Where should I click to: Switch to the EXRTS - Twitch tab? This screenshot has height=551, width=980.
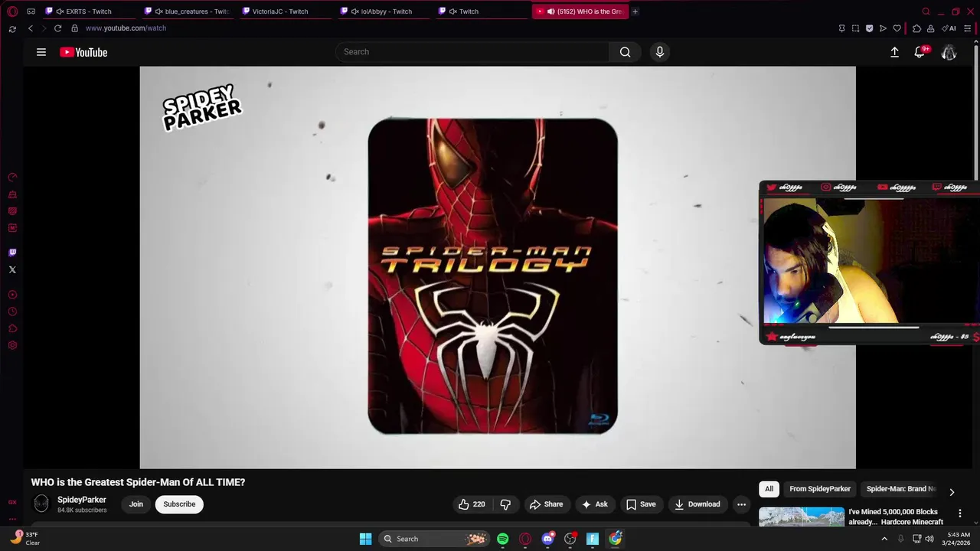pos(89,11)
